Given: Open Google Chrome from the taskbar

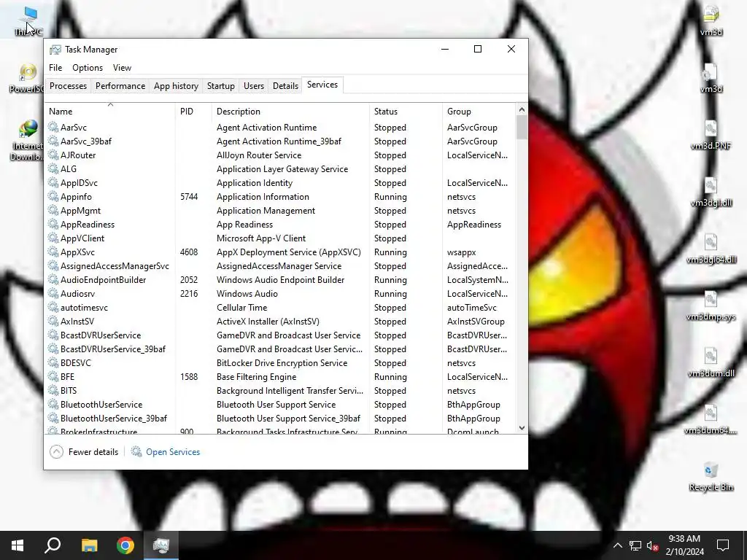Looking at the screenshot, I should click(125, 545).
